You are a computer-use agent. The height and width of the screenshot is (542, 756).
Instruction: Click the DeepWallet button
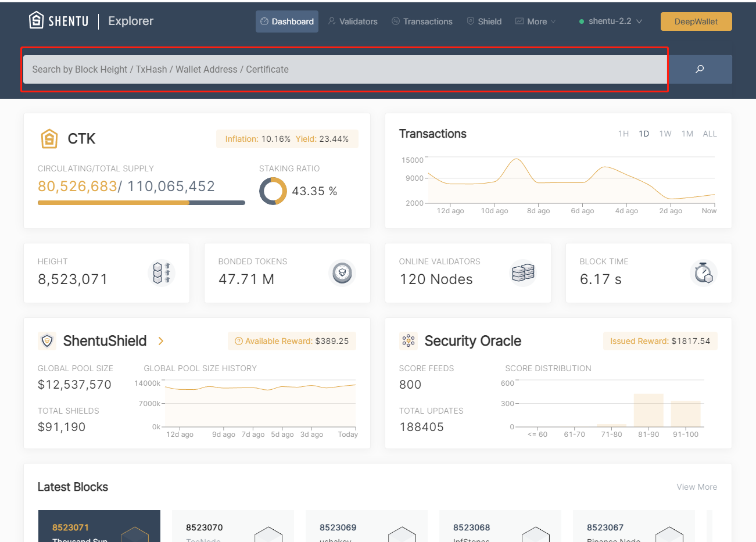pos(696,21)
